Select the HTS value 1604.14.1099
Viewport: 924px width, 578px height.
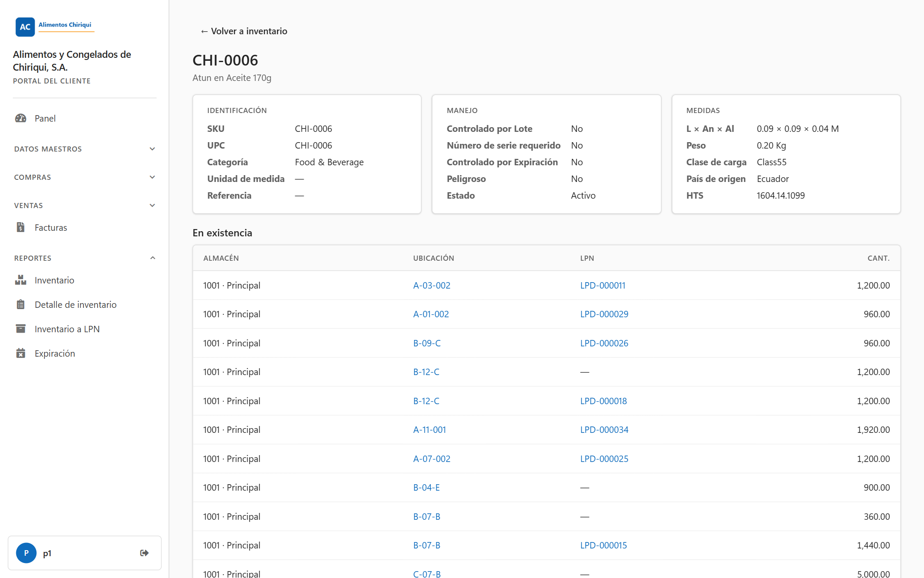[x=781, y=195]
